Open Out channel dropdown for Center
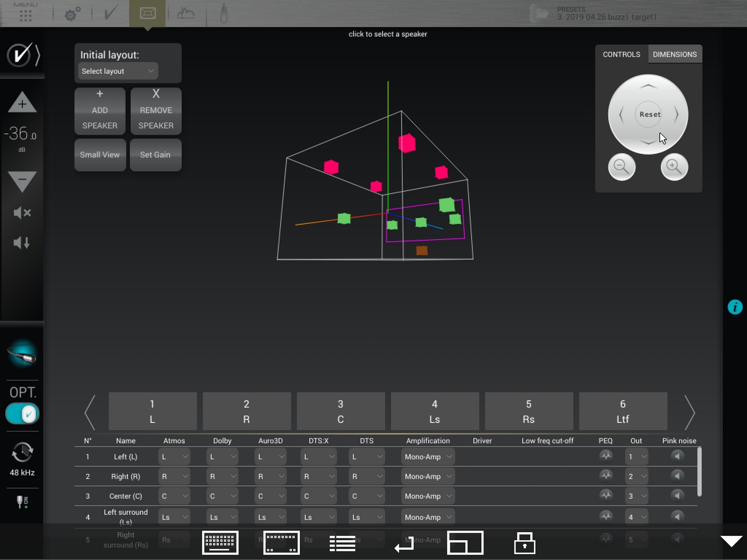The width and height of the screenshot is (747, 560). [636, 496]
